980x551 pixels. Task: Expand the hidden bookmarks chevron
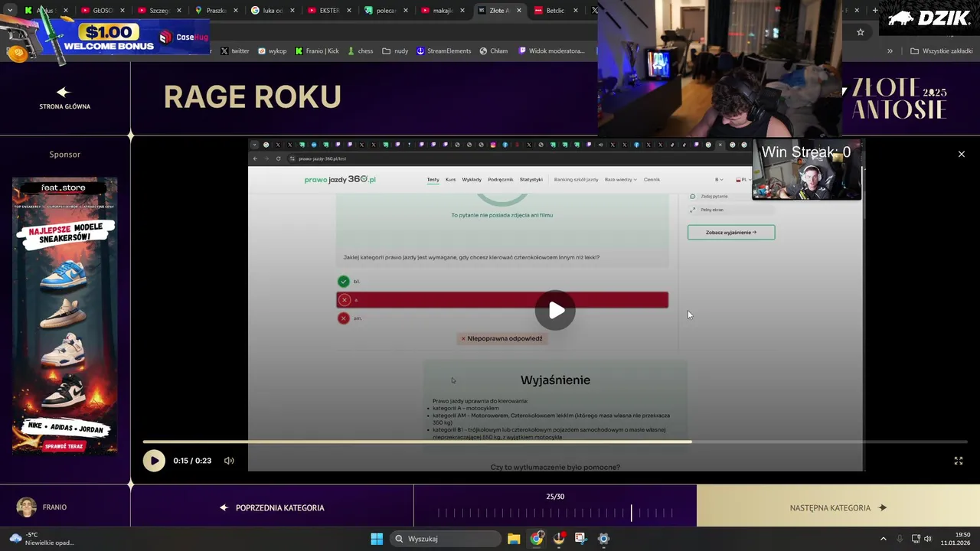[890, 51]
